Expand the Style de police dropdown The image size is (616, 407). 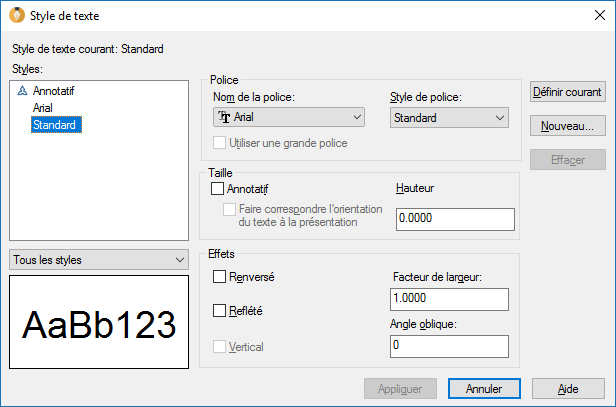(450, 118)
